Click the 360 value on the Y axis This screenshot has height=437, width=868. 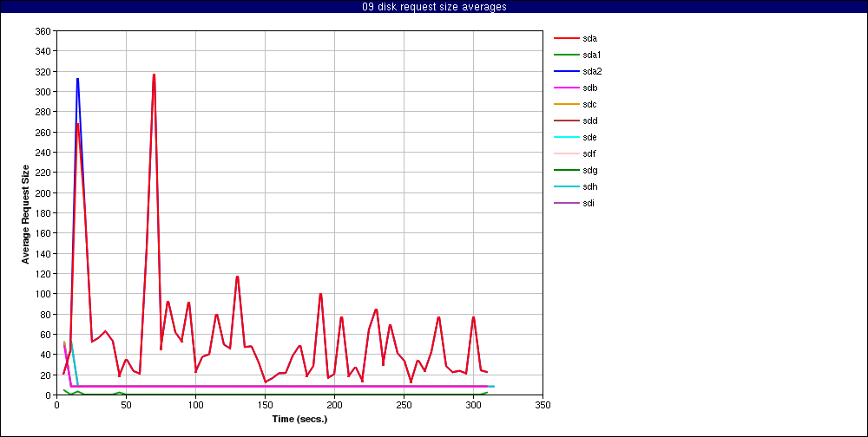click(43, 31)
